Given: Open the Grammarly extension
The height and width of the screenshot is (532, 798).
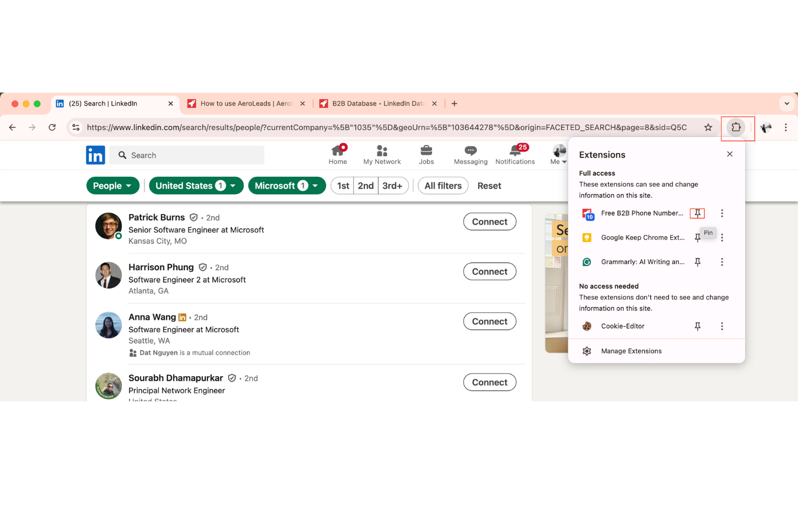Looking at the screenshot, I should pyautogui.click(x=643, y=262).
